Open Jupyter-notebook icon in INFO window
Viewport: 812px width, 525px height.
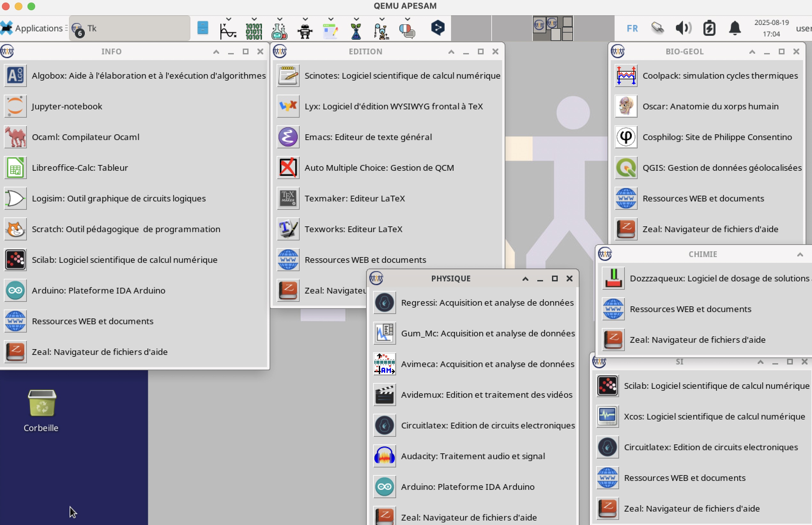coord(15,106)
